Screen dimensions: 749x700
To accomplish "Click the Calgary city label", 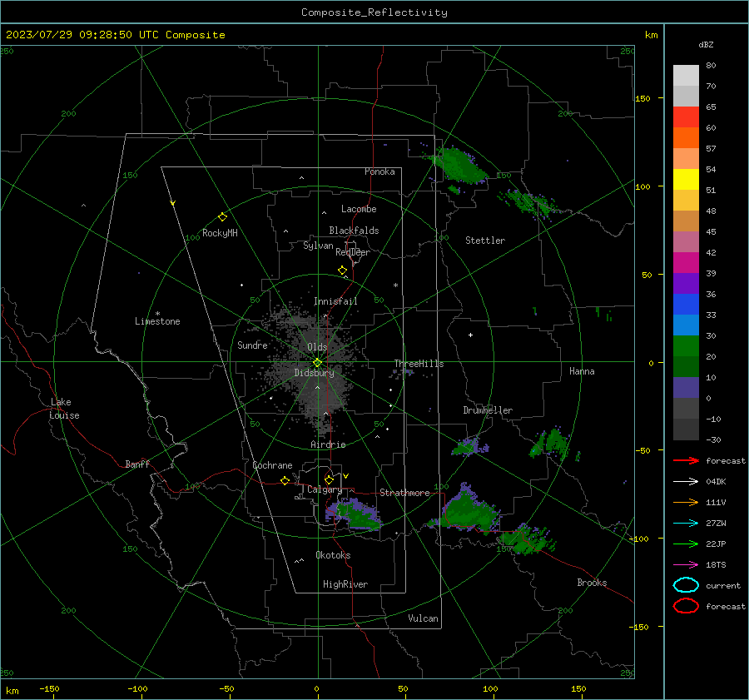I will coord(325,489).
